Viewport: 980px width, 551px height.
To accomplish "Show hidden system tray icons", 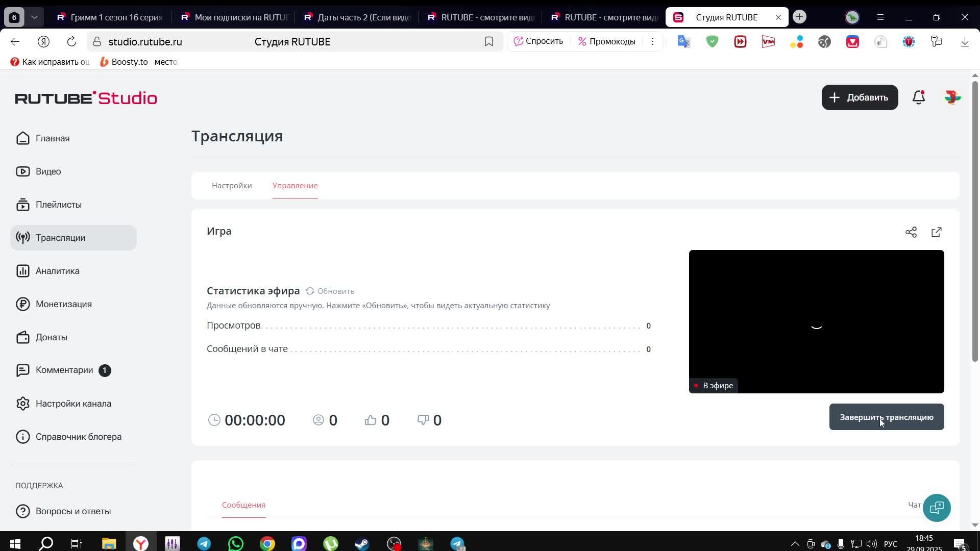I will [795, 543].
